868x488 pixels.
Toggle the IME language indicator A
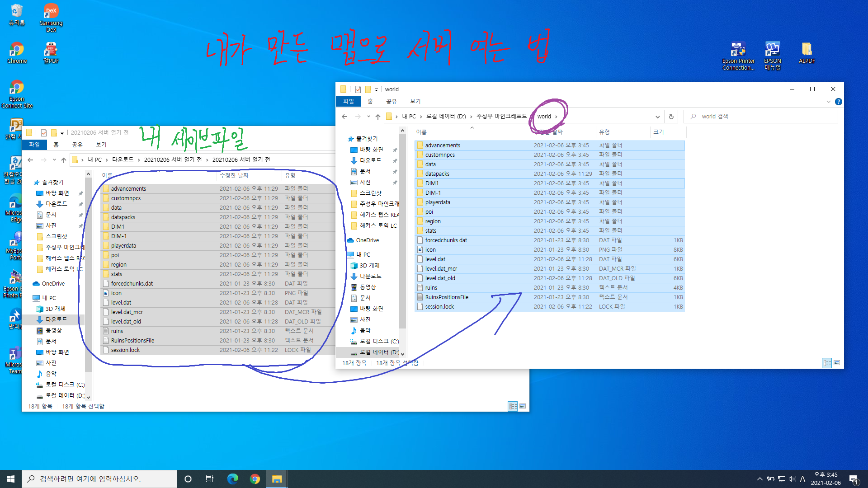(x=802, y=479)
